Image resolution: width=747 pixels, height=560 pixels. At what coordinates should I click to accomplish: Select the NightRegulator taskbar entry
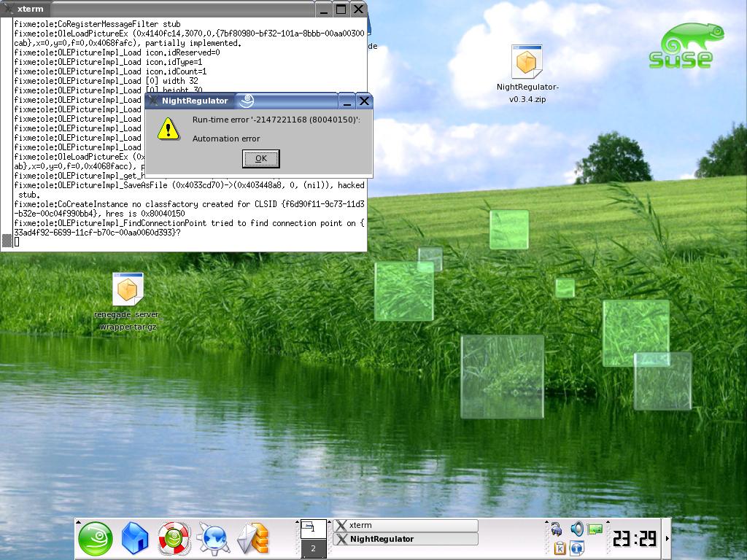pyautogui.click(x=405, y=539)
